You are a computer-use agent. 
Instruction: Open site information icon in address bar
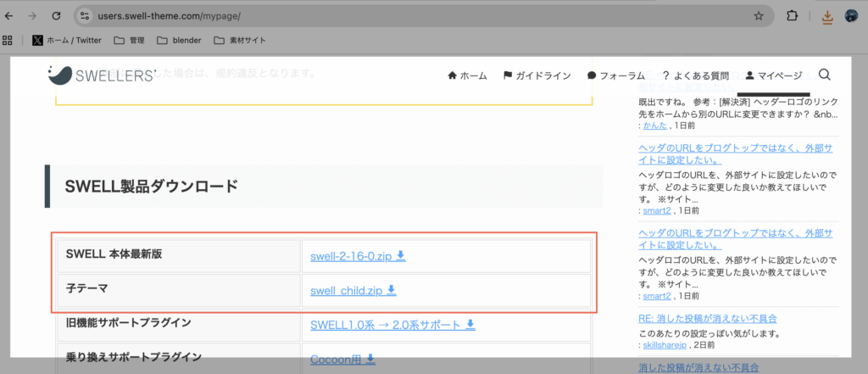click(x=85, y=15)
